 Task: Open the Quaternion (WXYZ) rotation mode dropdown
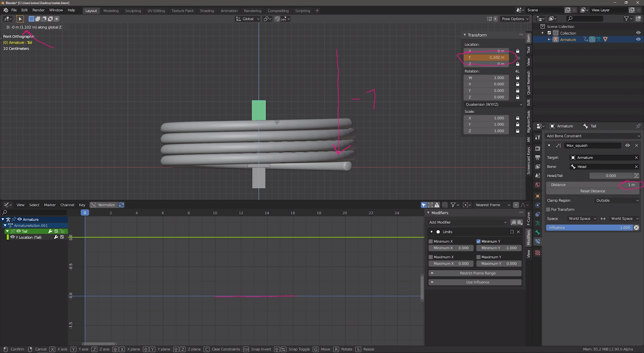[x=493, y=104]
